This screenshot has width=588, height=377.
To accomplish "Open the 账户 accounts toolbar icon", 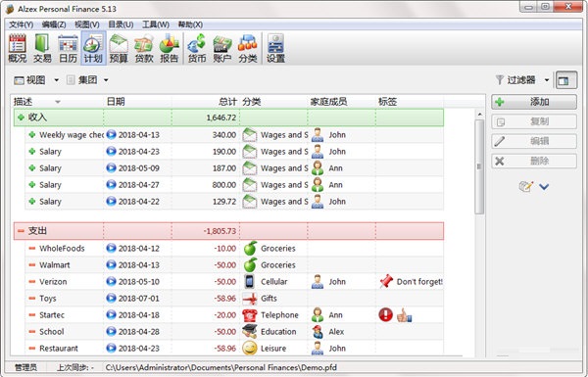I will (222, 48).
